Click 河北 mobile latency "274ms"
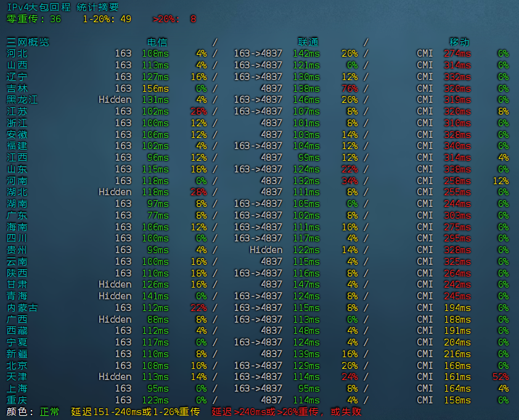The image size is (519, 420). point(457,54)
